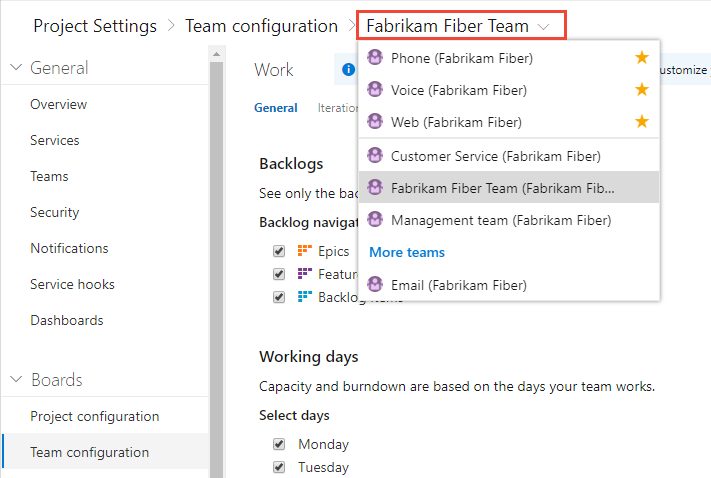Select Fabrikam Fiber Team from team list
The height and width of the screenshot is (478, 711).
coord(502,188)
